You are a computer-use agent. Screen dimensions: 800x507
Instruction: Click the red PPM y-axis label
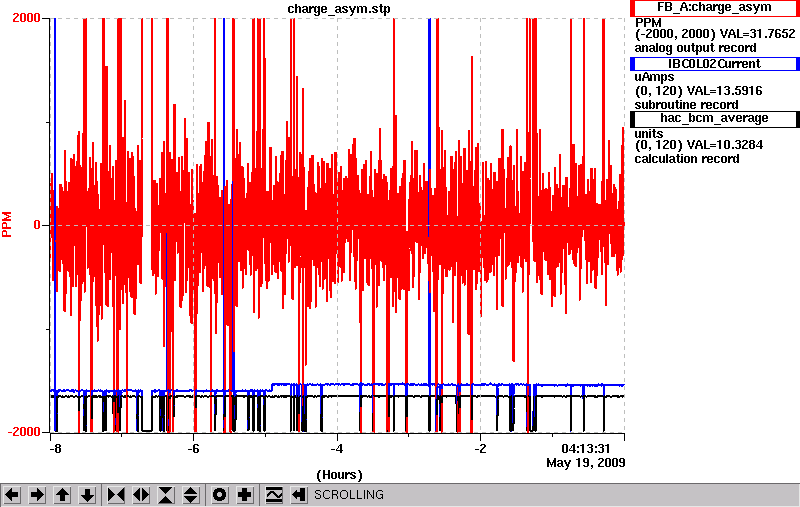coord(7,224)
